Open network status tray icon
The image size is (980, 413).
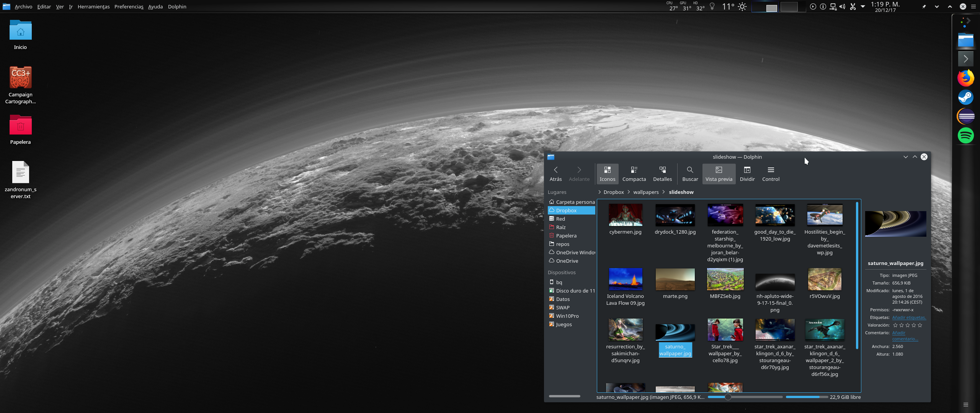(x=833, y=7)
